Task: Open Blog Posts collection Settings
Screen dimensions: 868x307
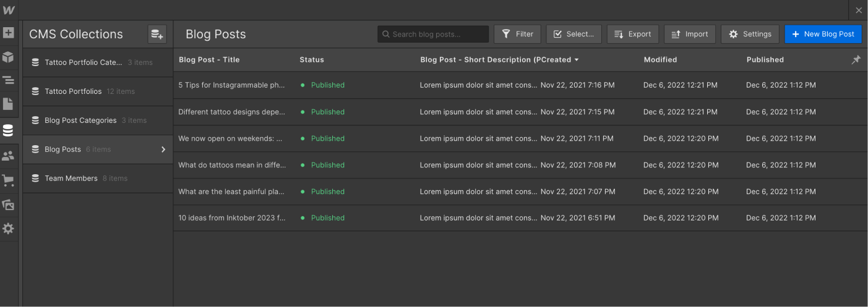Action: coord(750,34)
